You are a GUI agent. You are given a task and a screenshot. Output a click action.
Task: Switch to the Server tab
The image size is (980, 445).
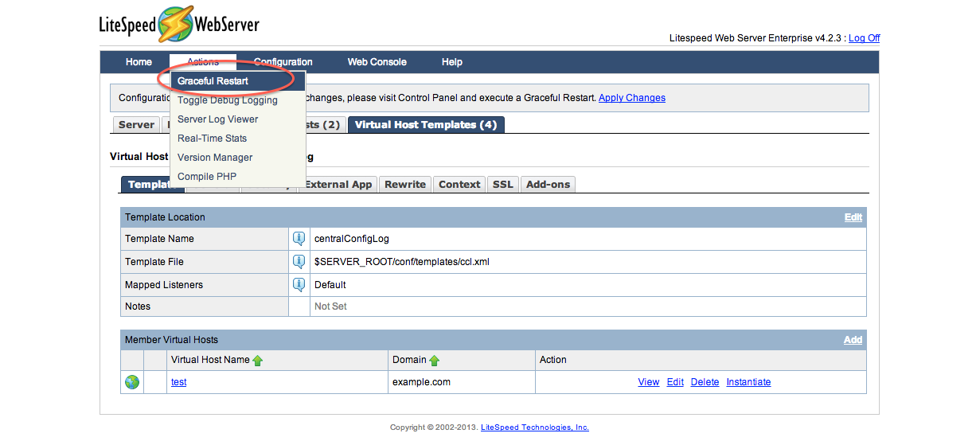136,125
